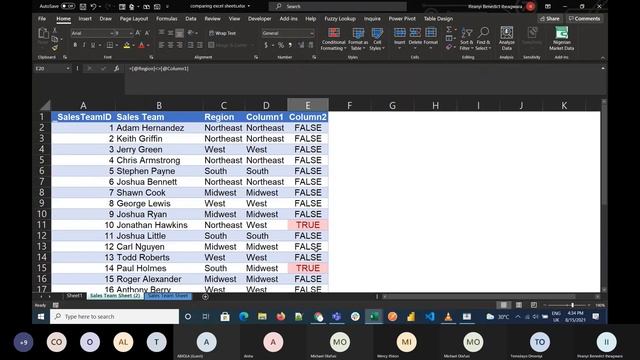Viewport: 640px width, 360px height.
Task: Select the TRUE cell for Jonathan Hawkins
Action: point(308,225)
